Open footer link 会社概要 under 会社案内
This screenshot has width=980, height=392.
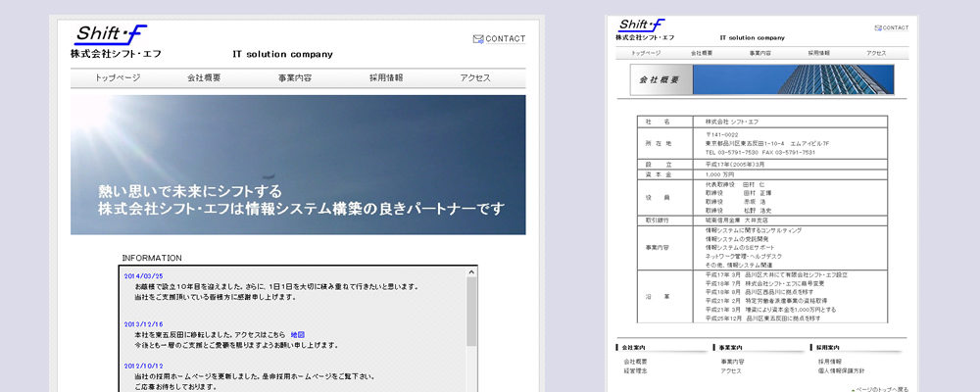click(x=635, y=362)
